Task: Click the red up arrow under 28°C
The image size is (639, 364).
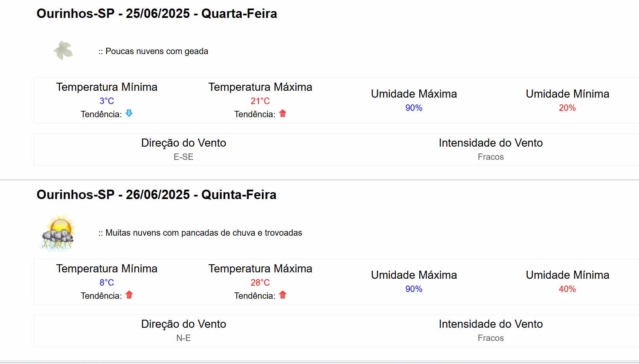Action: pos(282,295)
